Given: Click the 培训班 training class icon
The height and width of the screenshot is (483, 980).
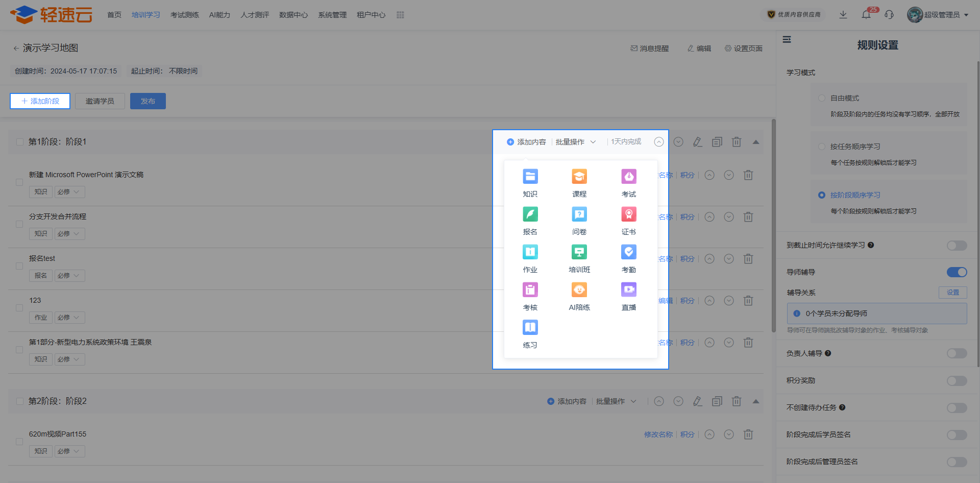Looking at the screenshot, I should coord(579,252).
